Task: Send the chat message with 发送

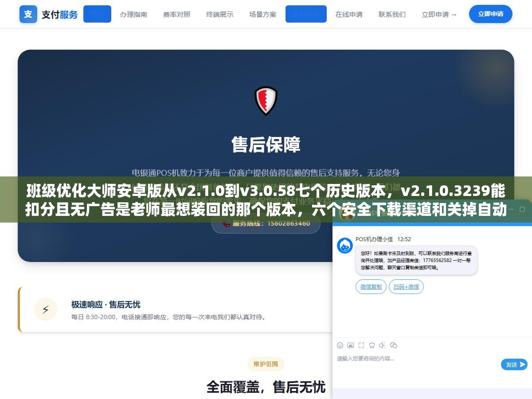Action: pyautogui.click(x=514, y=364)
